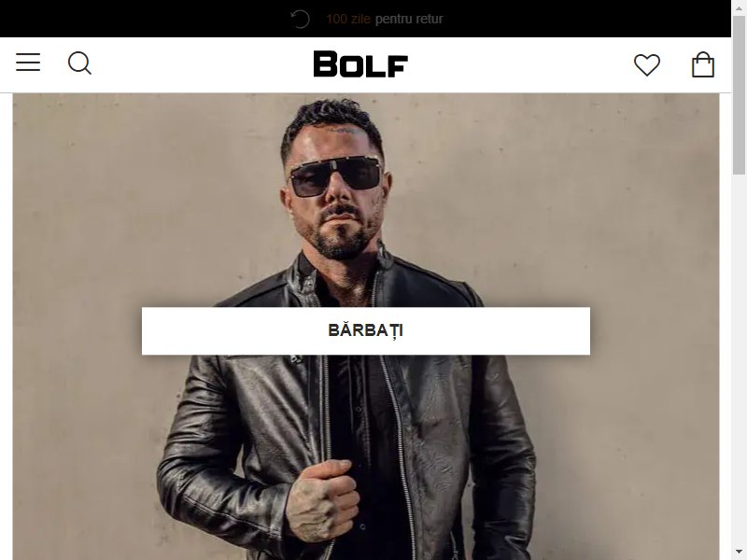This screenshot has width=747, height=560.
Task: Open the '100 zile pentru retur' banner link
Action: pos(385,19)
